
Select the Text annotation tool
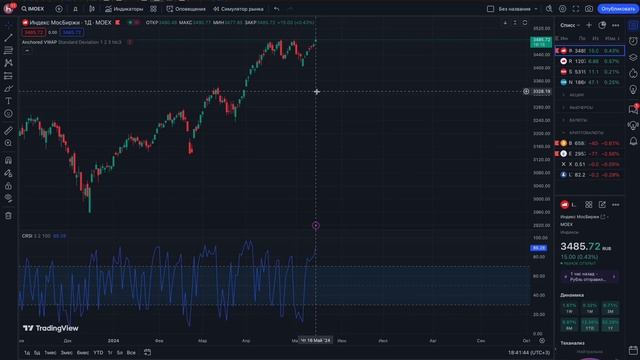pyautogui.click(x=8, y=101)
